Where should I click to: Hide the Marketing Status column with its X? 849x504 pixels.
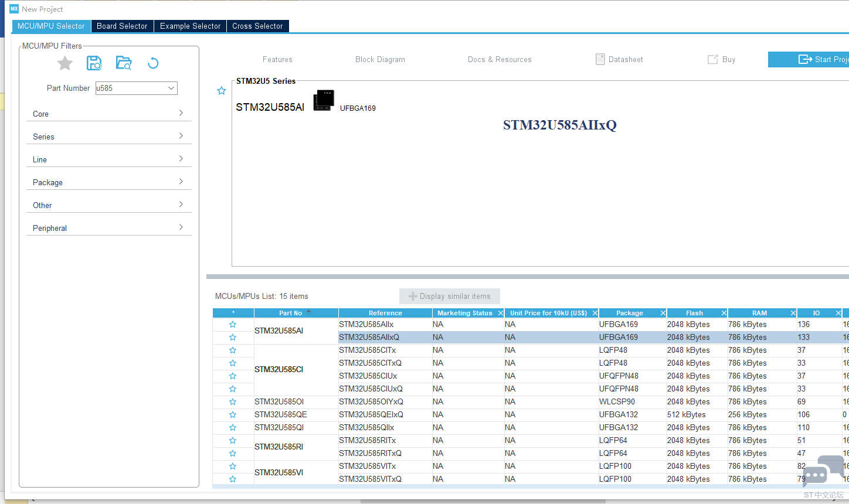point(501,313)
